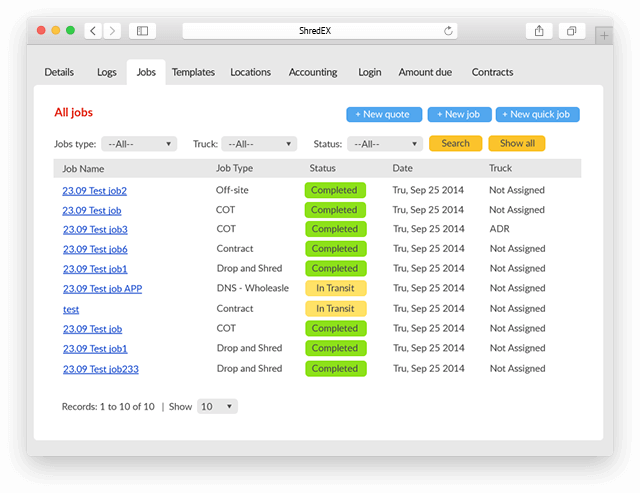640x493 pixels.
Task: Open the share icon in toolbar
Action: point(539,31)
